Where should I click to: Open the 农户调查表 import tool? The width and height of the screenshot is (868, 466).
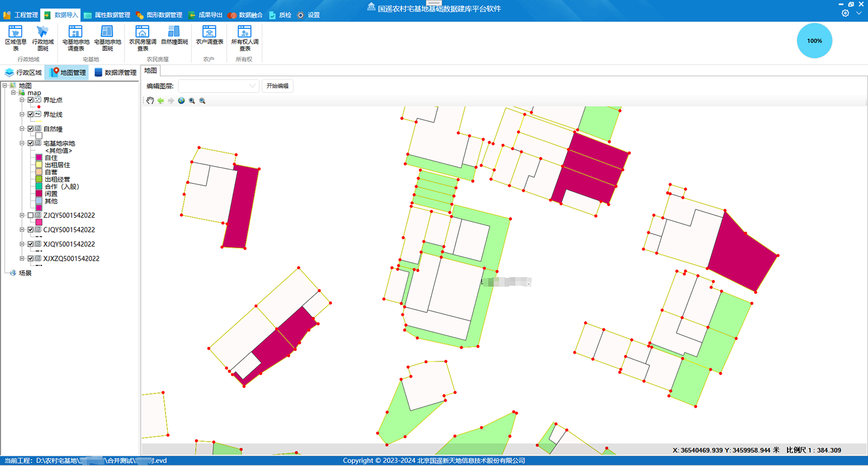209,38
